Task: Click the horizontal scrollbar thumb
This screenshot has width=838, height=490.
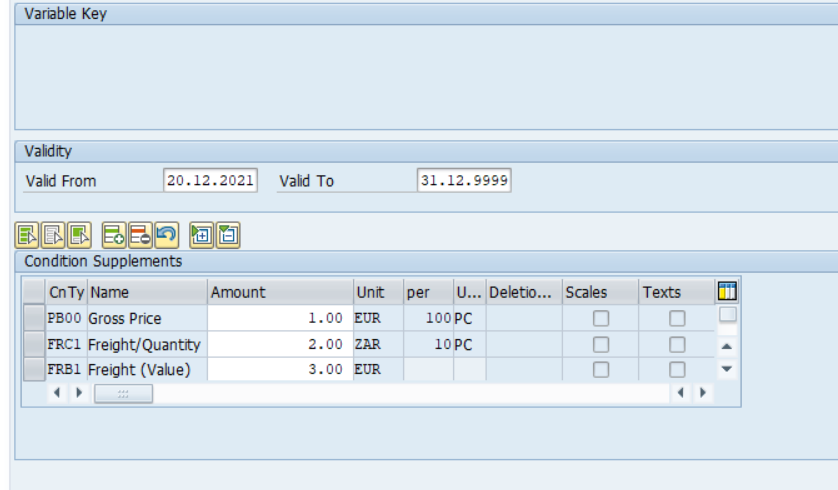Action: tap(123, 394)
